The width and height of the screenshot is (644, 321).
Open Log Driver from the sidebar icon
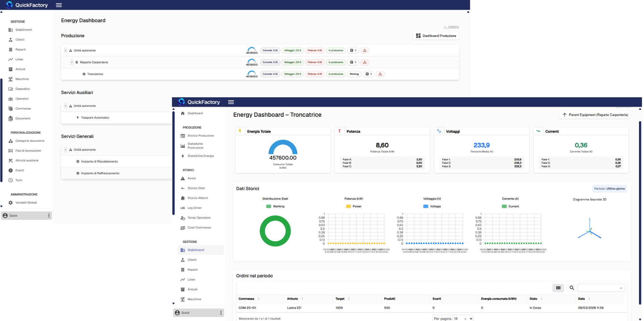point(183,208)
